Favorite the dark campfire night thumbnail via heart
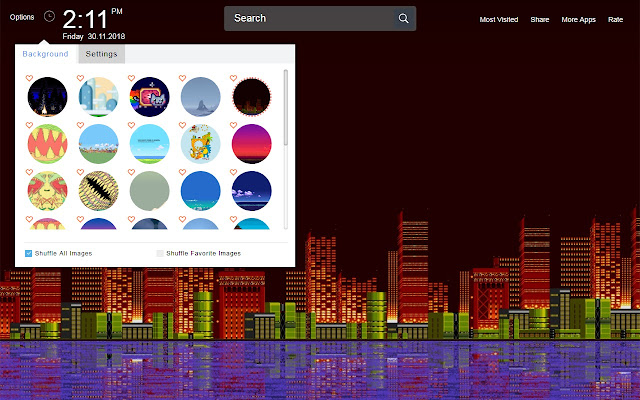 29,78
